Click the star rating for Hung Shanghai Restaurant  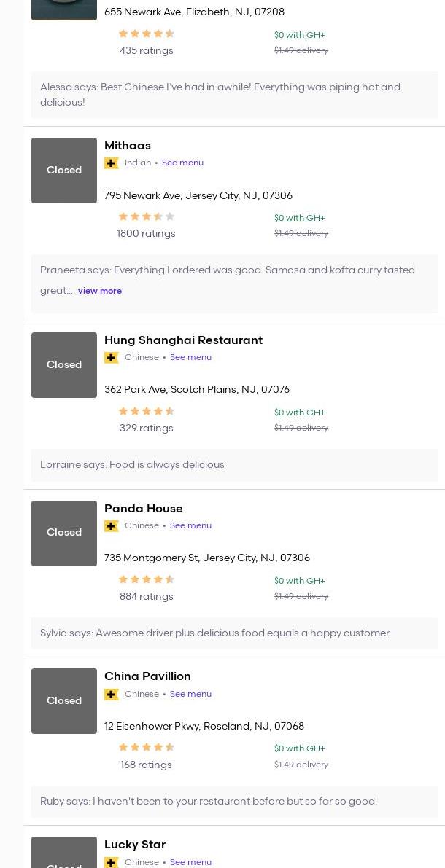click(146, 411)
